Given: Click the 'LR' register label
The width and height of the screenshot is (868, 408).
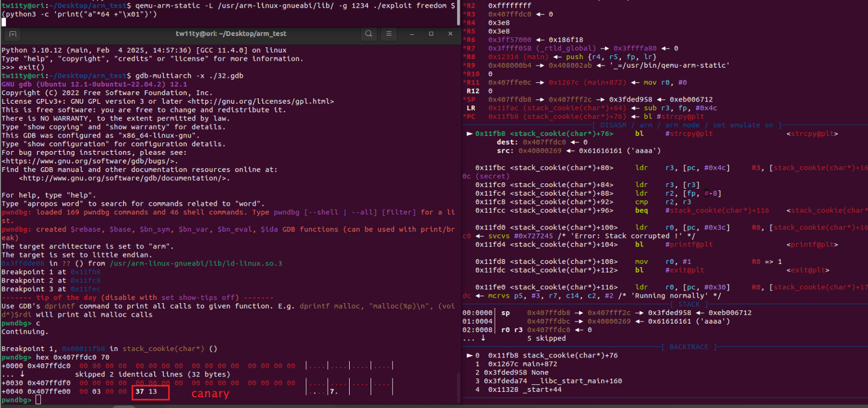Looking at the screenshot, I should [x=471, y=108].
